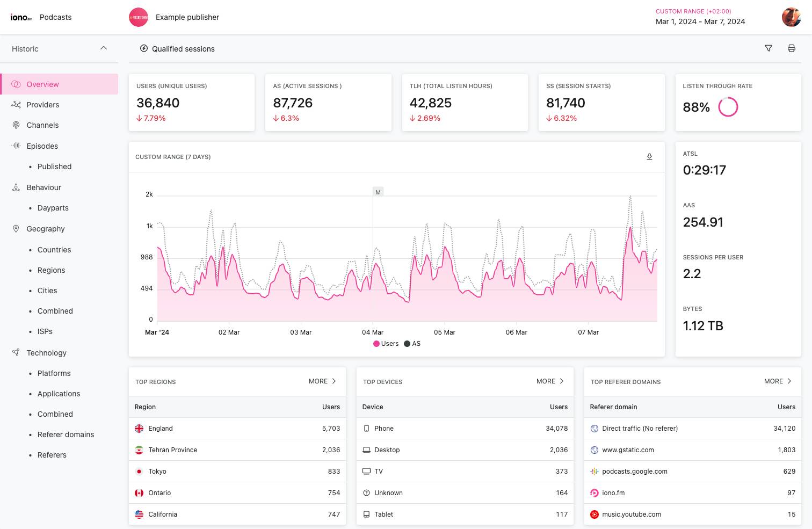
Task: Click the Example publisher logo
Action: point(139,17)
